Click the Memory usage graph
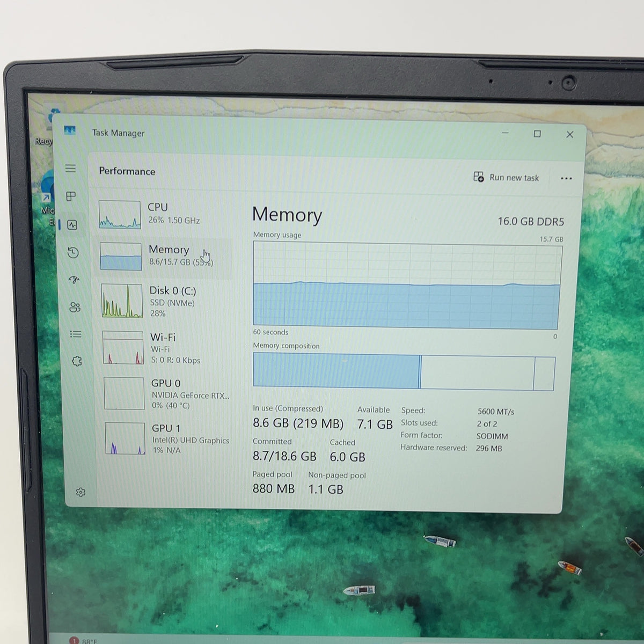The image size is (644, 644). pos(406,286)
